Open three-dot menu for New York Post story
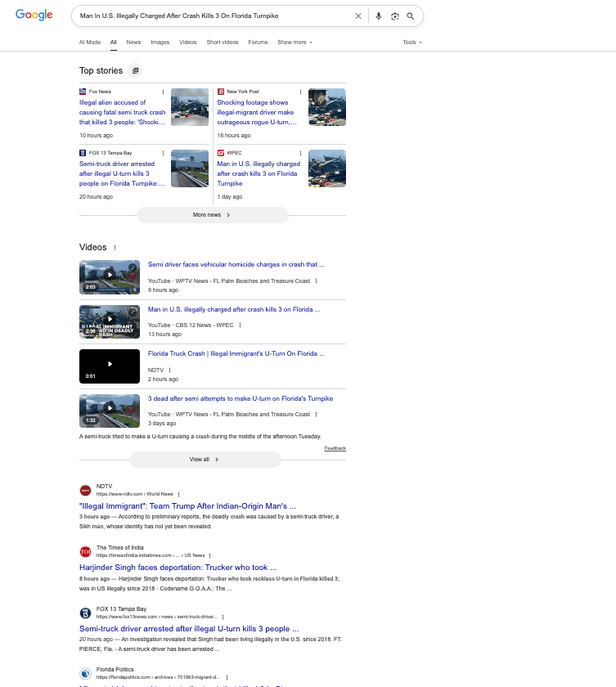Viewport: 616px width, 687px height. (x=300, y=92)
